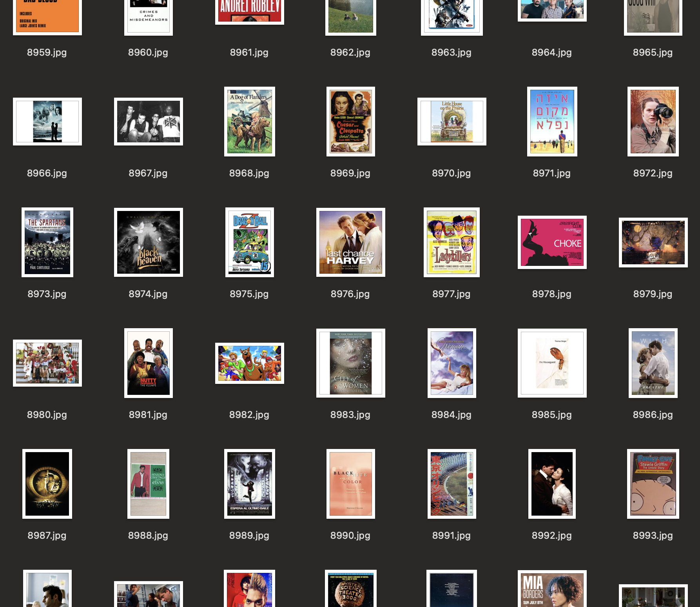The width and height of the screenshot is (700, 607).
Task: Select the Espera al Ultimo Baile poster
Action: (250, 484)
